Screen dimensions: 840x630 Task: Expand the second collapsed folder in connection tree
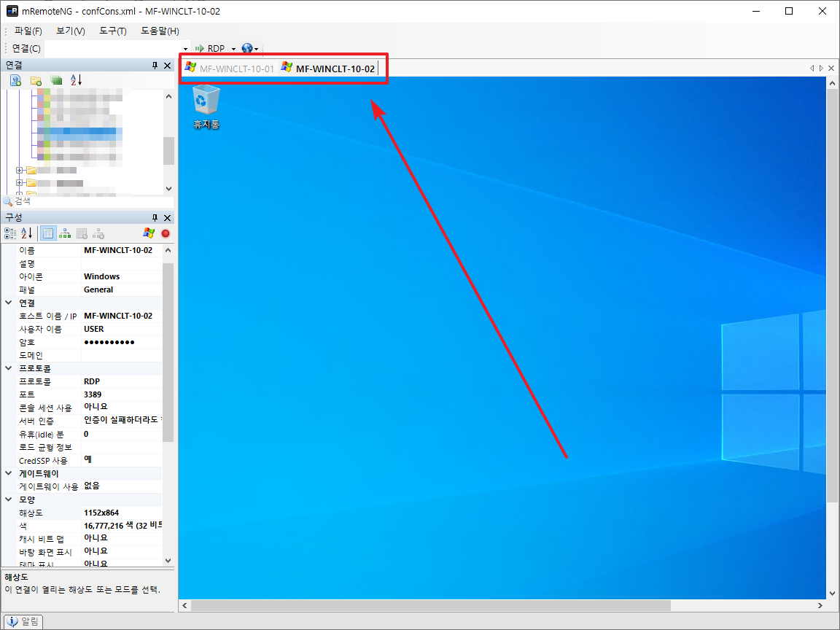pos(19,183)
